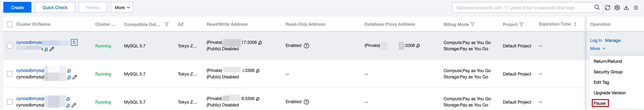Image resolution: width=644 pixels, height=110 pixels.
Task: Tick the second cluster's checkbox
Action: click(10, 74)
